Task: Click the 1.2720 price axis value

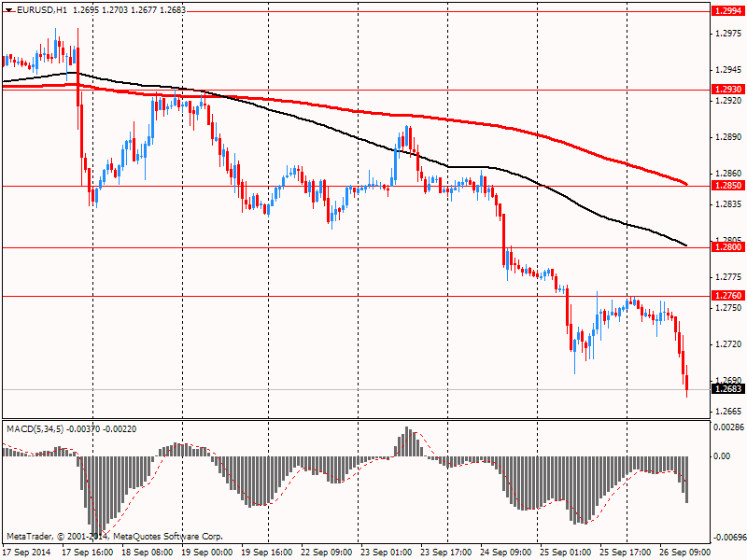Action: (x=728, y=344)
